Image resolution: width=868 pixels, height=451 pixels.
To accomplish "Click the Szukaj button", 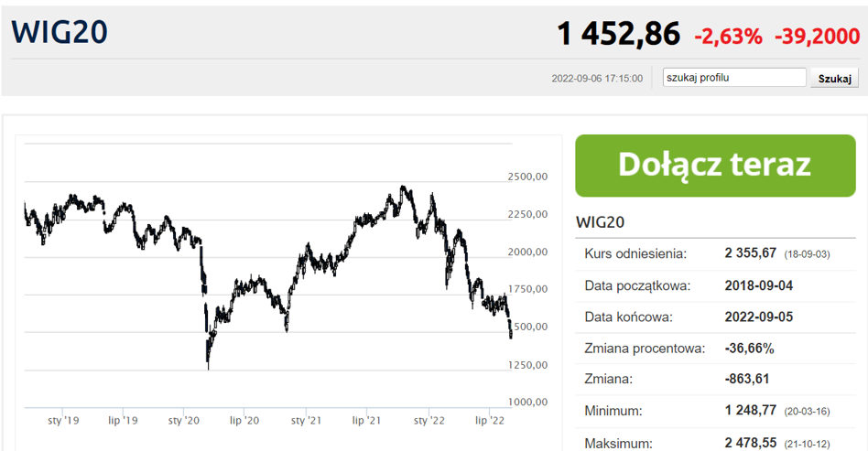I will 835,78.
